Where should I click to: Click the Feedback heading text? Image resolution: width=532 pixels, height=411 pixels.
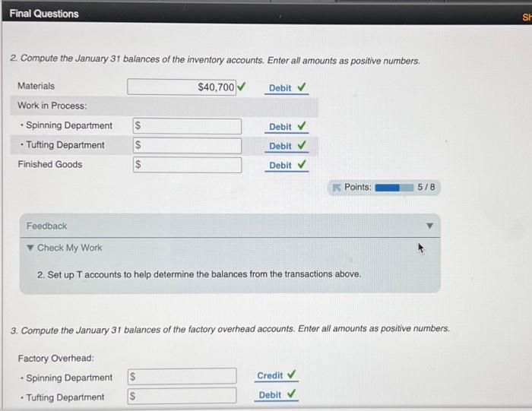pyautogui.click(x=47, y=226)
